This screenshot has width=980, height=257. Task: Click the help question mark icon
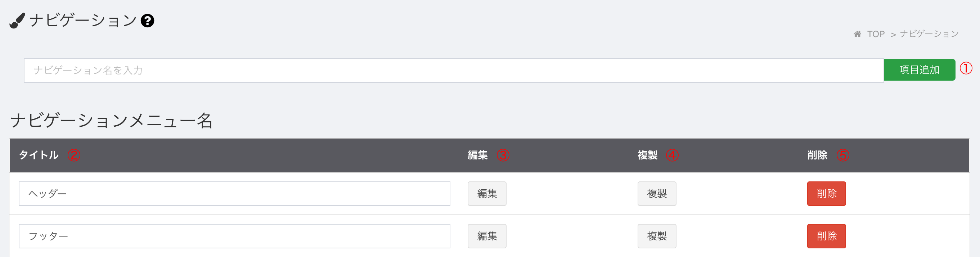(x=147, y=21)
